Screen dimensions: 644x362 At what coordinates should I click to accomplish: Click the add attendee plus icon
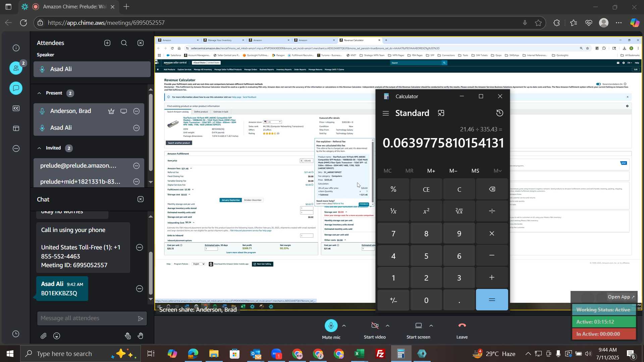[107, 43]
